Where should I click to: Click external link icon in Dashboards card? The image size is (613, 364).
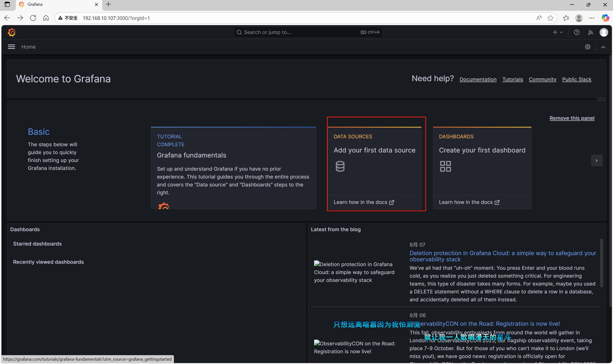tap(497, 202)
